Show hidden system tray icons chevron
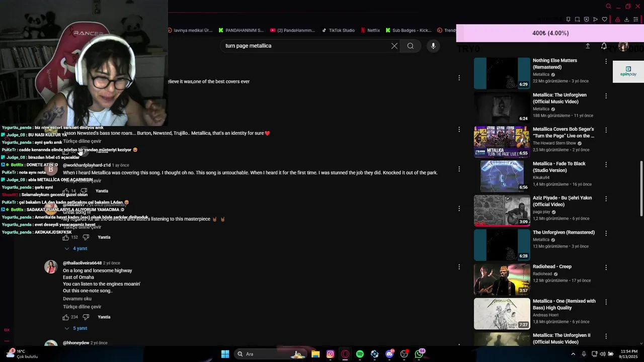This screenshot has height=362, width=644. [573, 354]
